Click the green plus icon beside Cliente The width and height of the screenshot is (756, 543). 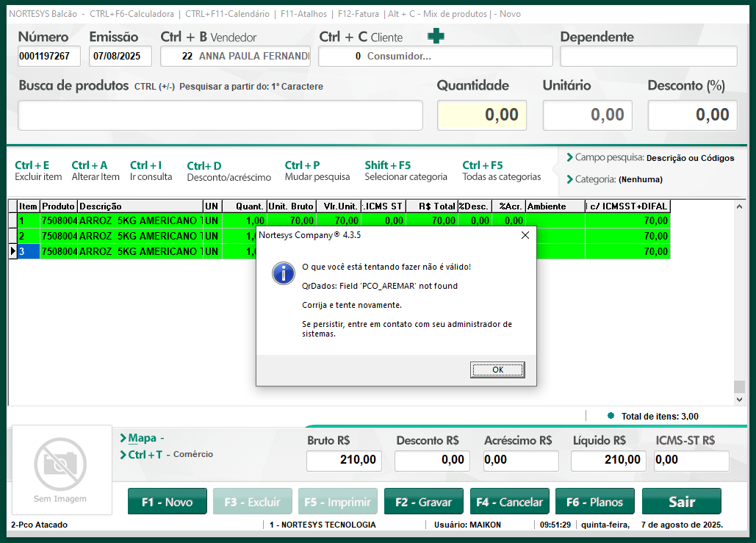(x=436, y=36)
